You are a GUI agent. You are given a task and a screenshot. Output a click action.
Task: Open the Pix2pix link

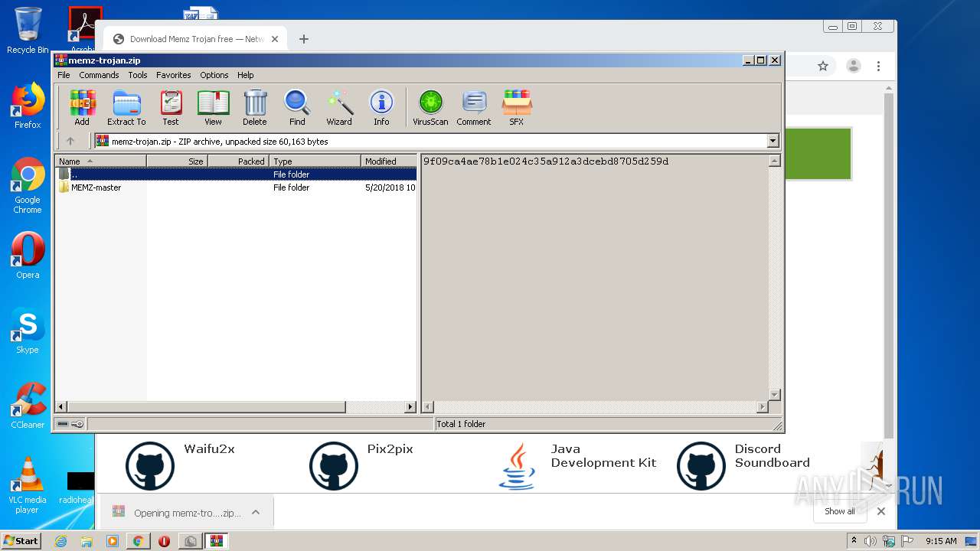[390, 449]
